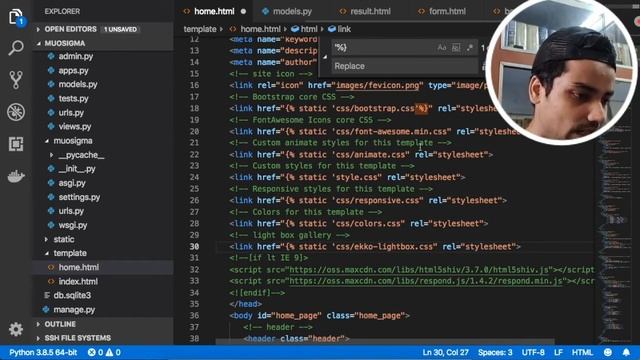Click the images/fevicon.png href link
This screenshot has width=640, height=360.
tap(378, 85)
